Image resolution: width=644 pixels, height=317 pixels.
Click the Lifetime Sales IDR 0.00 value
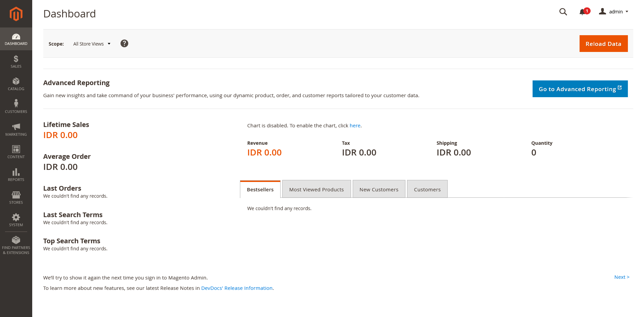tap(60, 135)
